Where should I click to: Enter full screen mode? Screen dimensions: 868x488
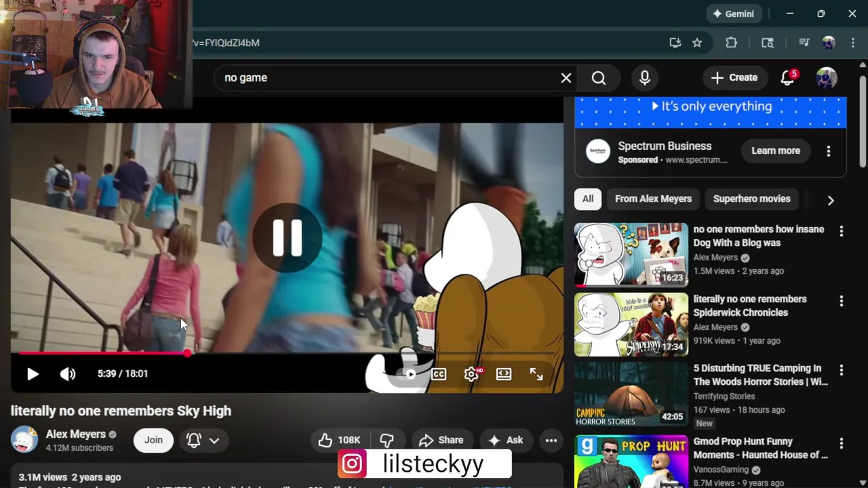536,374
